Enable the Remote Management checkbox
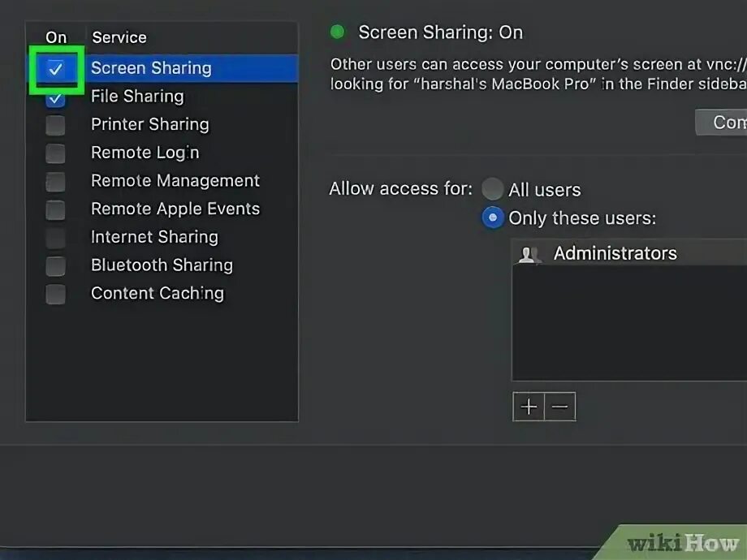Image resolution: width=747 pixels, height=560 pixels. click(x=55, y=181)
